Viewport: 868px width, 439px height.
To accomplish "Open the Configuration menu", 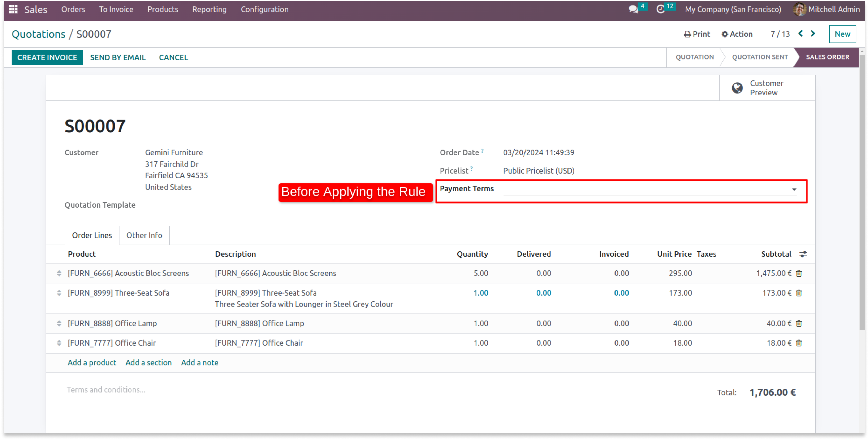I will pos(264,9).
